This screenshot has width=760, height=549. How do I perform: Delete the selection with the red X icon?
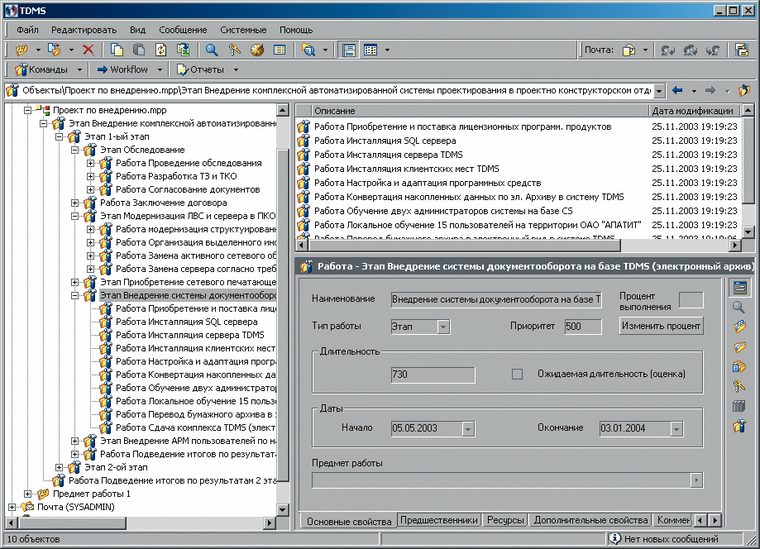pyautogui.click(x=88, y=49)
